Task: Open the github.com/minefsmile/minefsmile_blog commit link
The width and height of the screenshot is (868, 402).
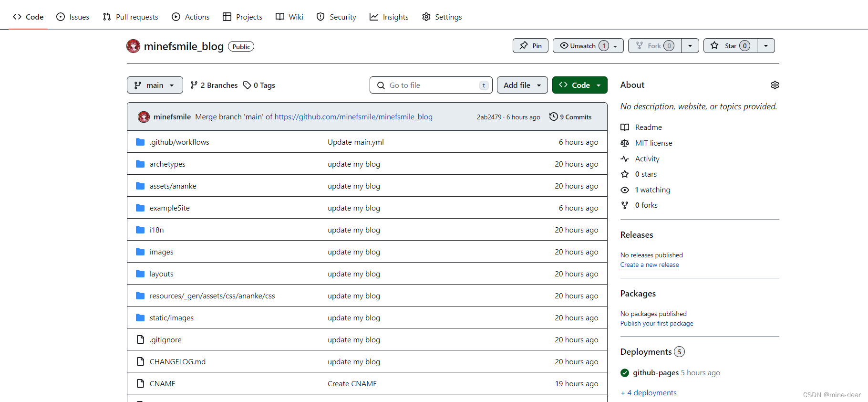Action: (353, 116)
